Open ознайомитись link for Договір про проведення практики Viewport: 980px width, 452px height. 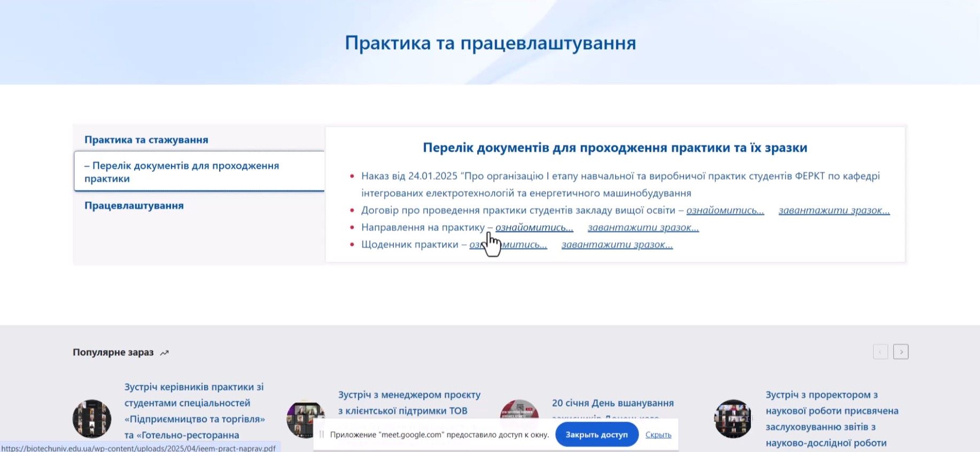pyautogui.click(x=725, y=211)
